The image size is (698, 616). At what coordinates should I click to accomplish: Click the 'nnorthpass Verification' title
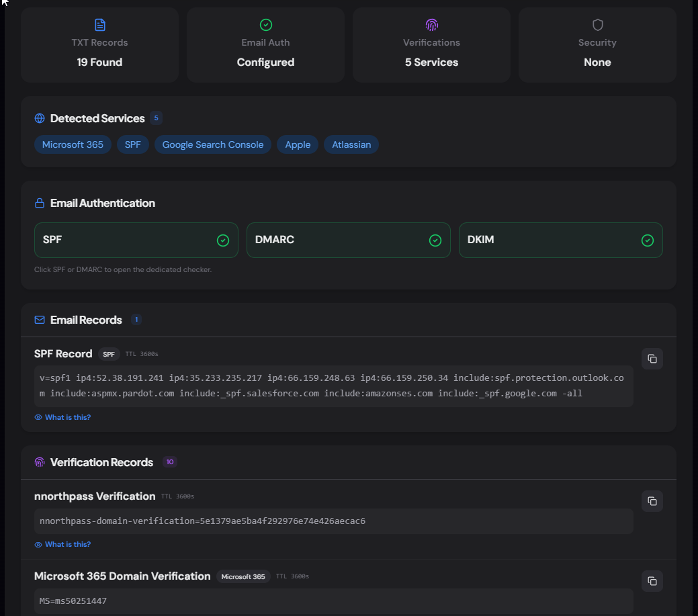tap(95, 496)
